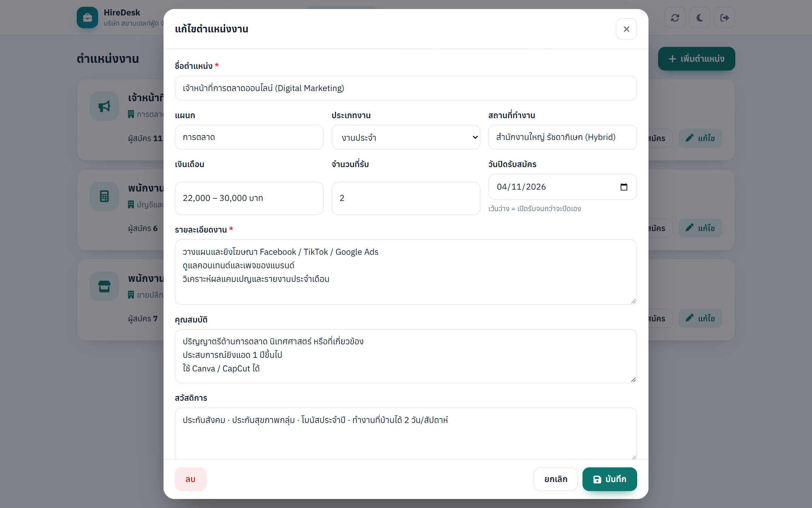Click แก้ไข edit button on the first job card

(x=700, y=138)
